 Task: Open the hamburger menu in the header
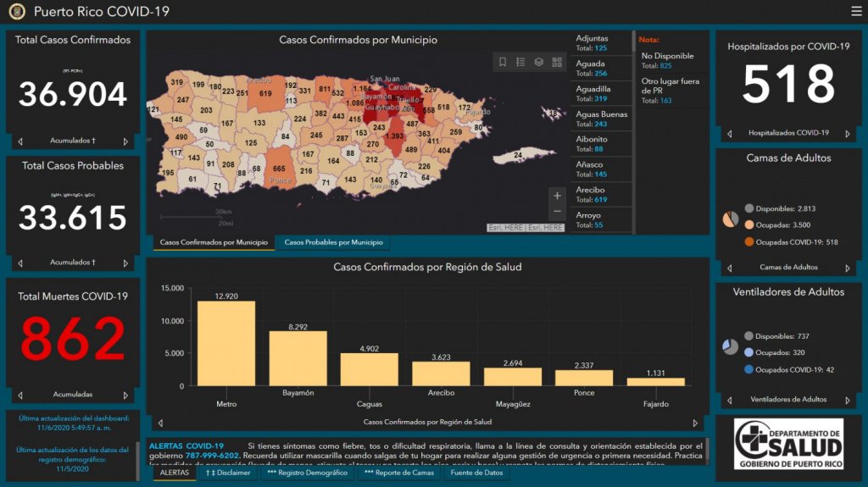(856, 11)
